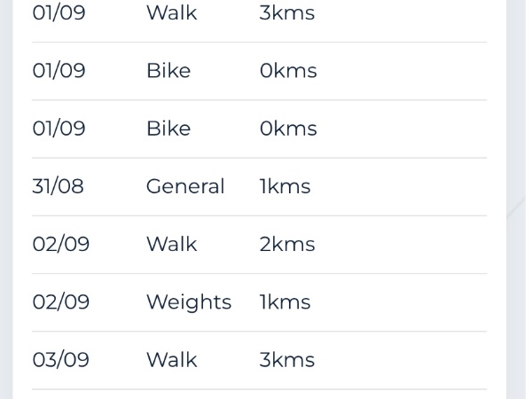Select the "General" activity entry
Image resolution: width=532 pixels, height=399 pixels.
coord(185,187)
